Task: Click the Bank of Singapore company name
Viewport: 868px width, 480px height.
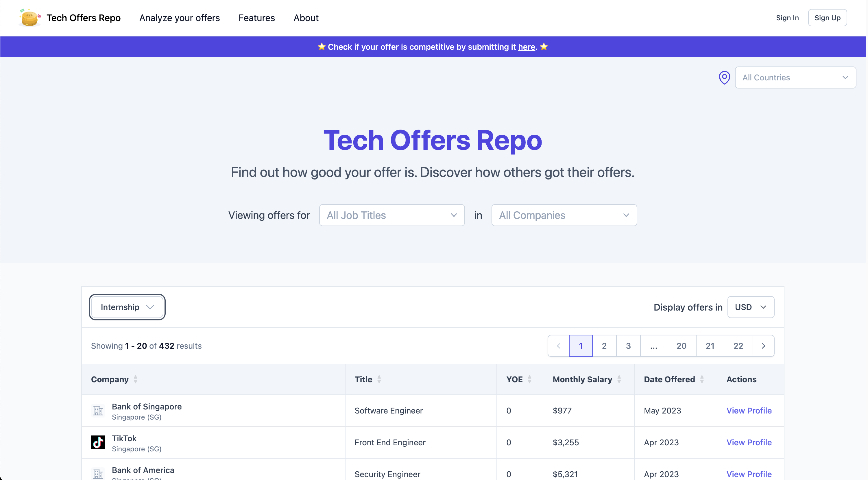Action: click(147, 407)
